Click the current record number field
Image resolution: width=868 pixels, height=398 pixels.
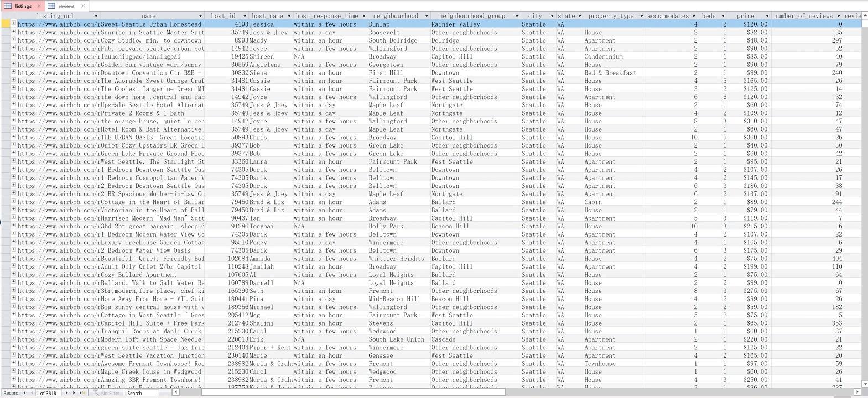click(x=48, y=393)
